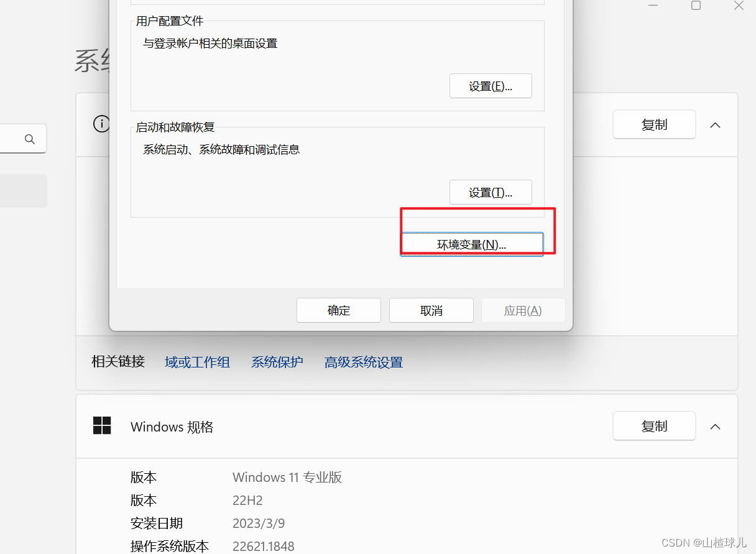Click the 应用(A) button
The height and width of the screenshot is (554, 756).
click(x=523, y=310)
